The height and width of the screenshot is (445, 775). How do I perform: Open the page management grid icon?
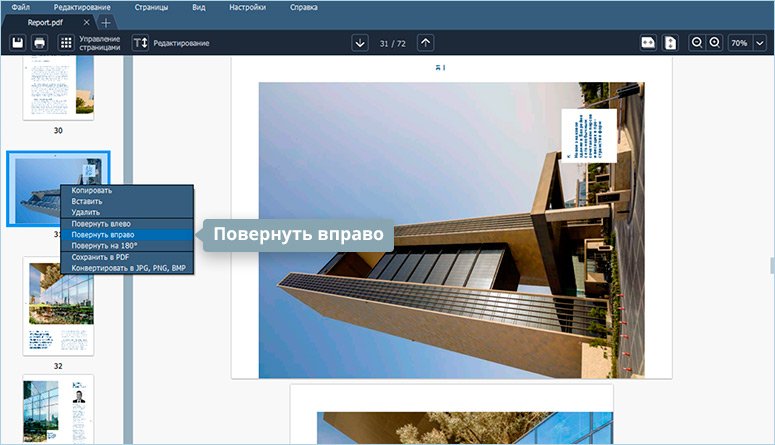(66, 43)
